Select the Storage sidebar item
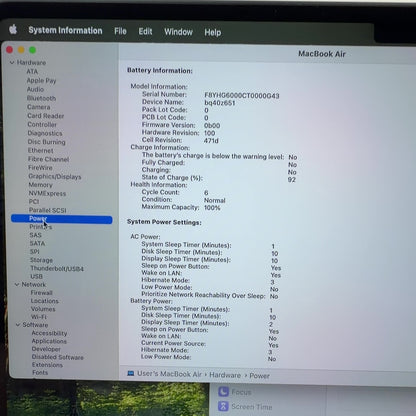Viewport: 416px width, 416px height. click(x=41, y=260)
